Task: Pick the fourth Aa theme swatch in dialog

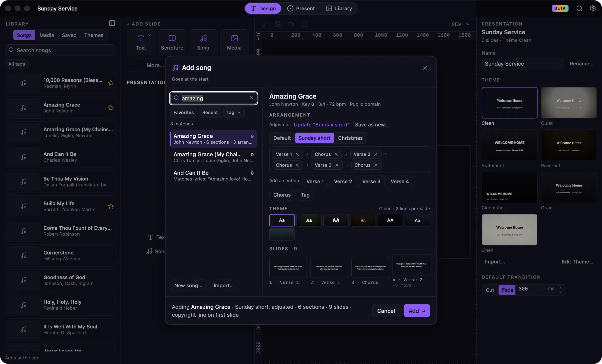Action: pos(363,220)
